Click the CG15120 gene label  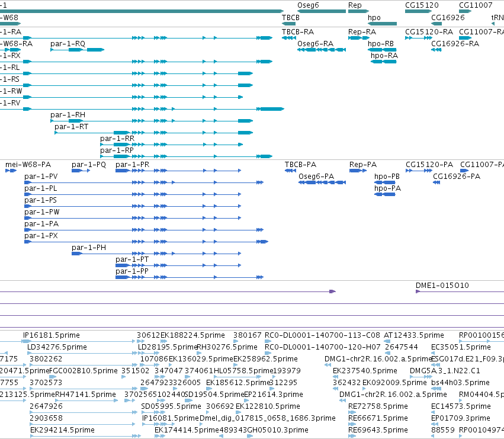[x=422, y=5]
